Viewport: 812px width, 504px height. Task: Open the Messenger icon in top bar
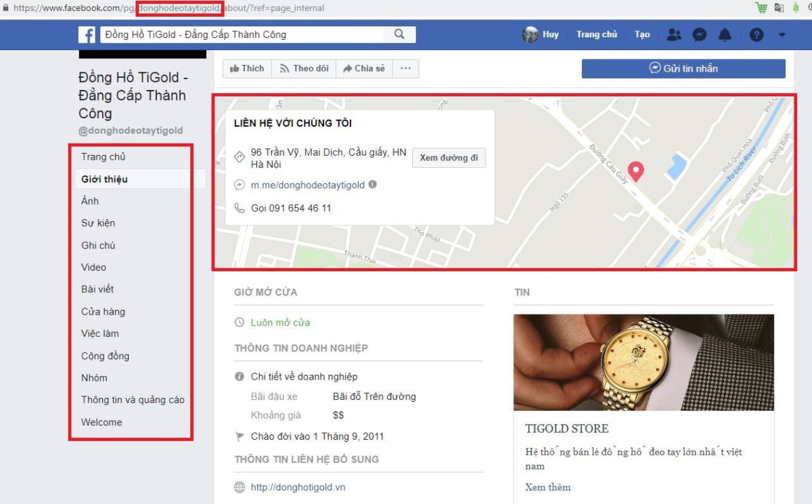pos(700,35)
